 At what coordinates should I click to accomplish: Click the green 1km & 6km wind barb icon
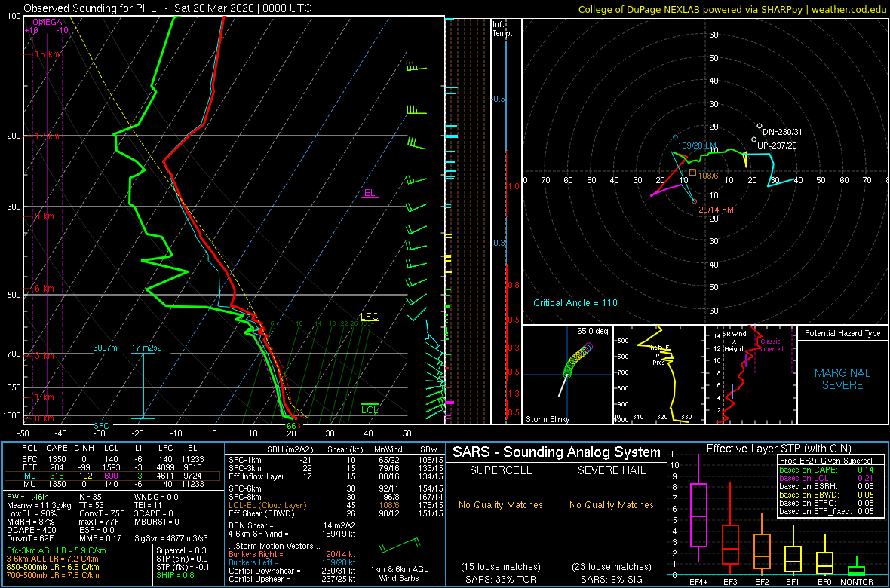click(398, 546)
